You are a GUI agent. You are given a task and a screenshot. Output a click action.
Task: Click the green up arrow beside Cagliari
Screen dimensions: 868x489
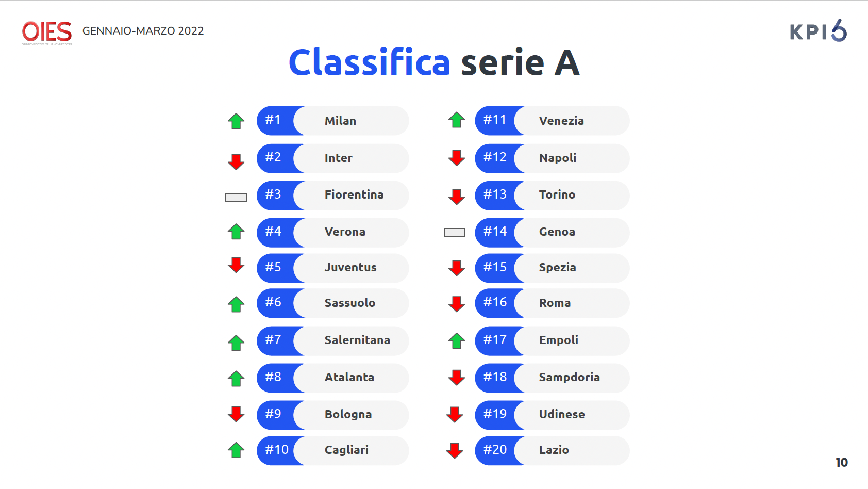[236, 450]
